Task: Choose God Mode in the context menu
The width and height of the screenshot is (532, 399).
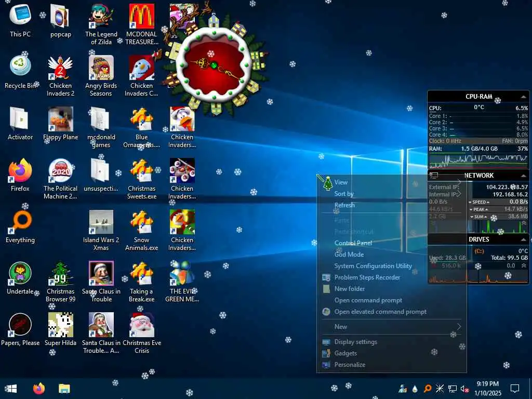Action: tap(392, 255)
